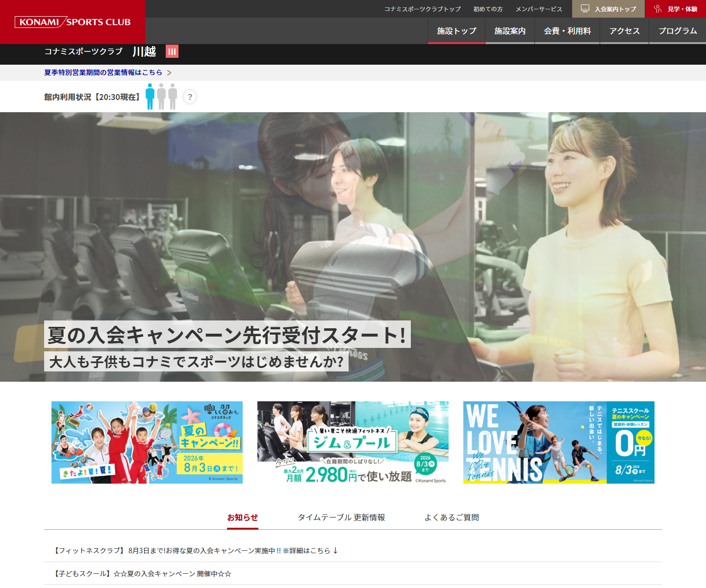706x588 pixels.
Task: Open 夏季特別営業期間の営業情報はこちら link
Action: (103, 73)
